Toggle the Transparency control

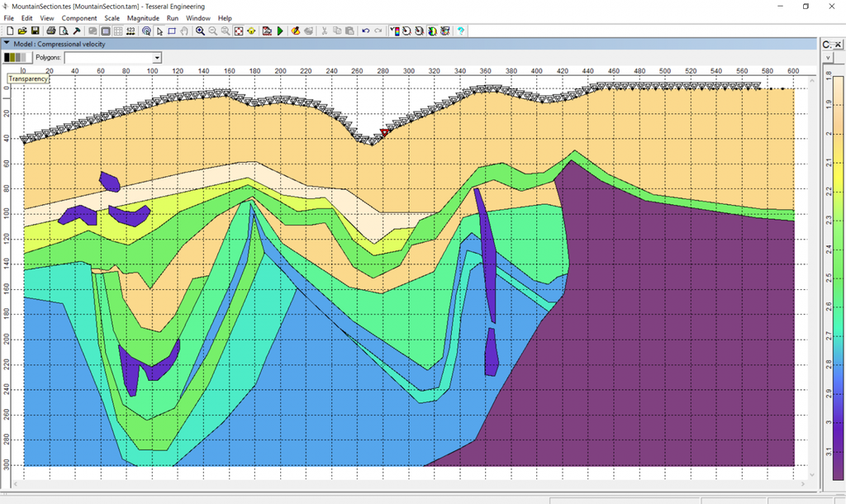click(27, 78)
